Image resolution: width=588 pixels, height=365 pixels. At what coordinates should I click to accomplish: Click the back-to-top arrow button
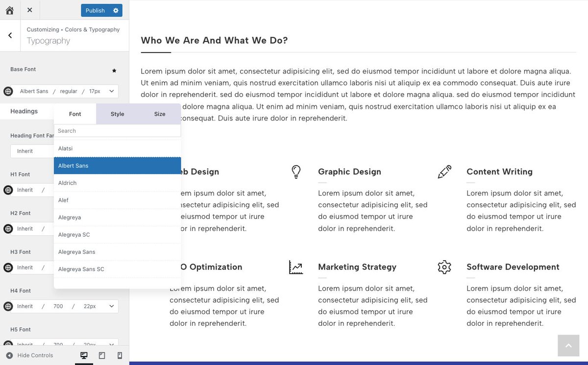(x=568, y=346)
